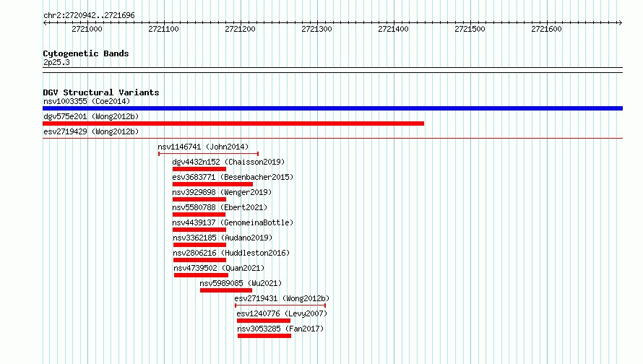
Task: Click the red bar under nsv2806216
Action: click(x=199, y=260)
